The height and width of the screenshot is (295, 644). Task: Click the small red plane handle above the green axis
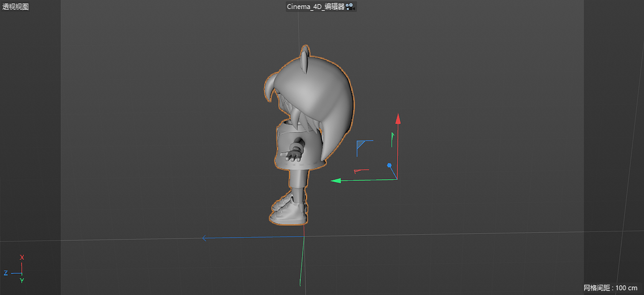(x=361, y=171)
